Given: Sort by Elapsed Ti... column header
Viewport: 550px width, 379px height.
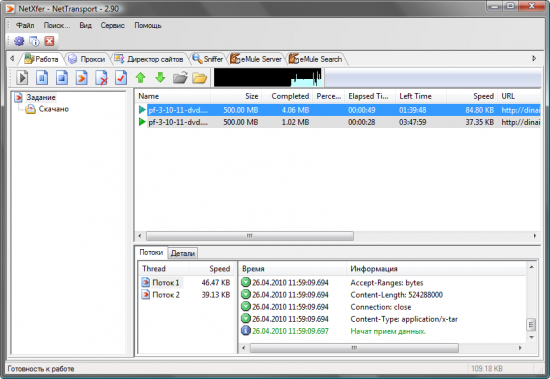Looking at the screenshot, I should [370, 96].
